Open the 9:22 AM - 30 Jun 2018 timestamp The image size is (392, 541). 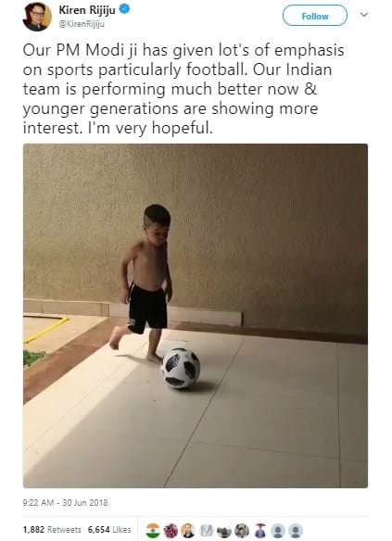[65, 503]
